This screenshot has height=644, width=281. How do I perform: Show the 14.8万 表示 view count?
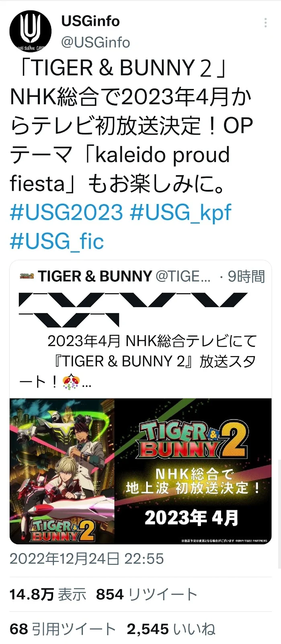click(x=48, y=594)
